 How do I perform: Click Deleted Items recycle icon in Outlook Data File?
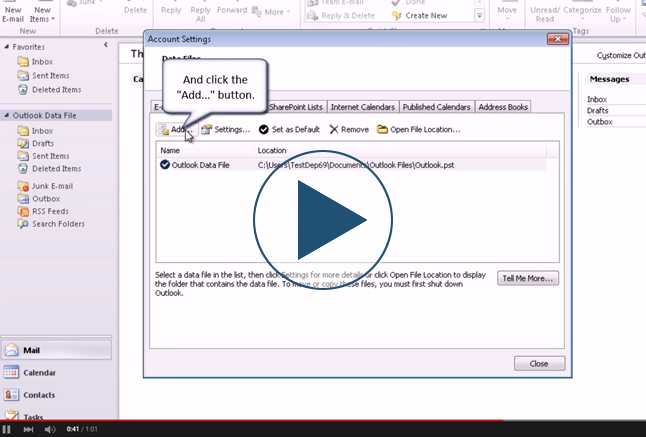click(23, 169)
